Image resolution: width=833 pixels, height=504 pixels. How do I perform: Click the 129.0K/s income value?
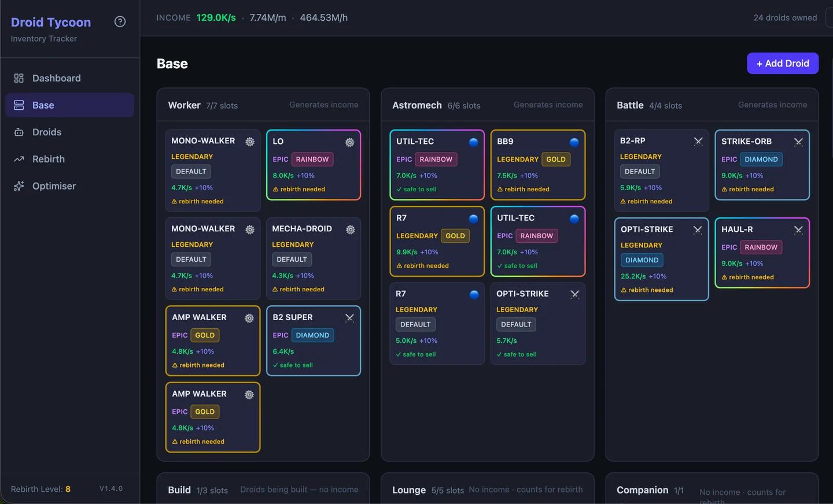click(216, 18)
